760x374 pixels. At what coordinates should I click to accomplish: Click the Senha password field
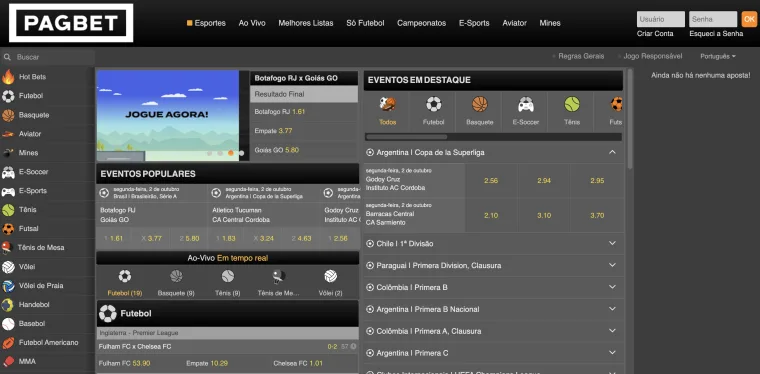point(713,19)
